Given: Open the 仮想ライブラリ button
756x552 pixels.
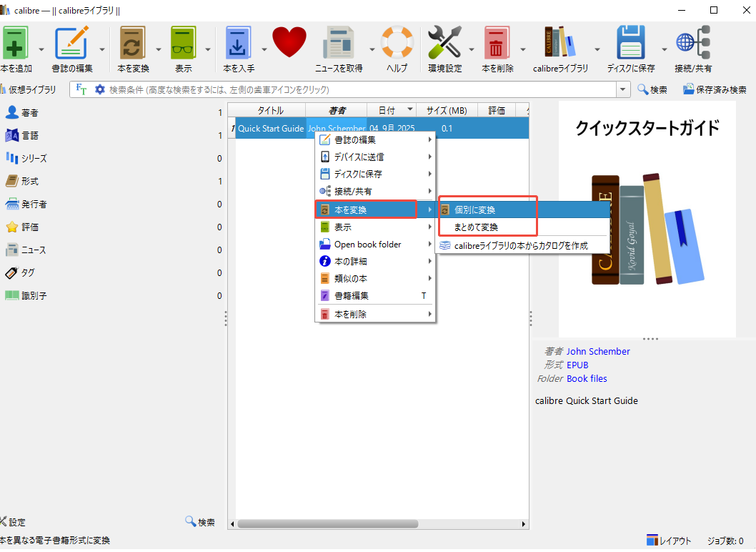Looking at the screenshot, I should (x=29, y=89).
